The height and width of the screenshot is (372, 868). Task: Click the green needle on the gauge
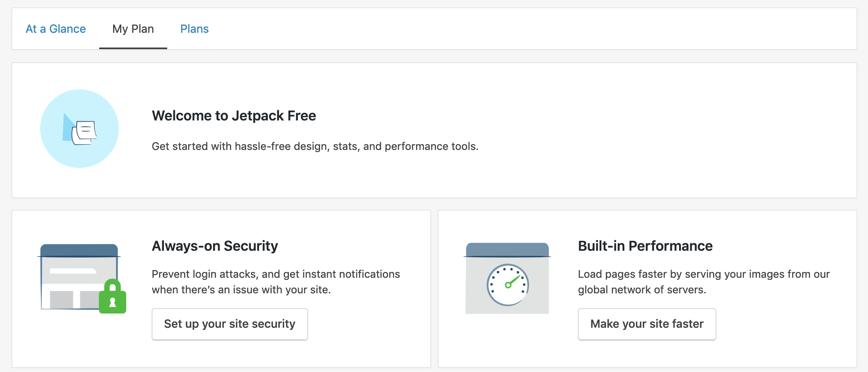514,281
